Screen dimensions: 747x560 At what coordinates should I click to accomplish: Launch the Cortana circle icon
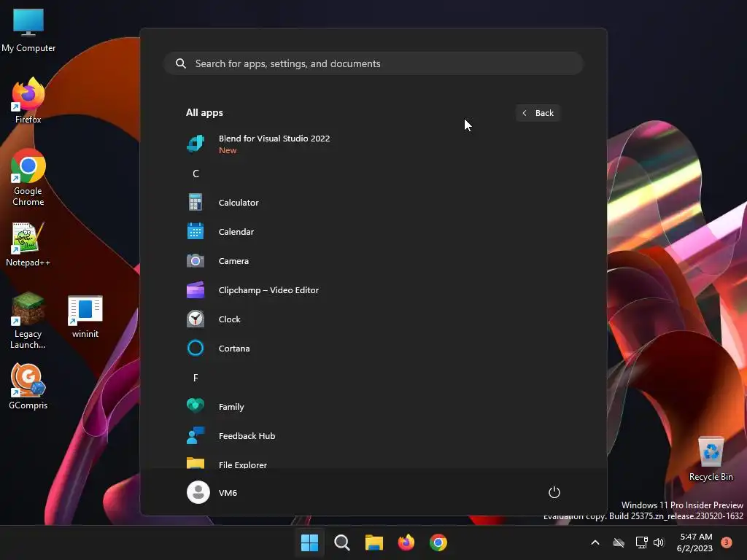[196, 348]
